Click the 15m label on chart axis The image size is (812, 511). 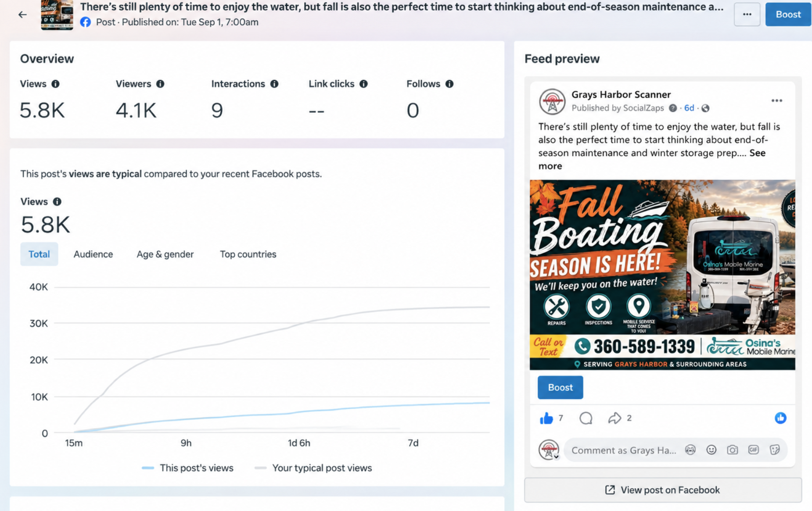(74, 443)
